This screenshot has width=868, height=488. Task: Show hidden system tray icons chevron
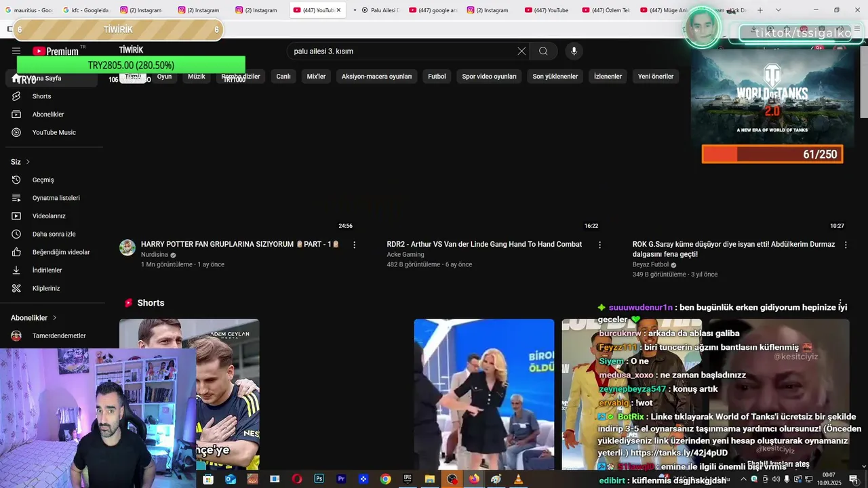coord(743,479)
